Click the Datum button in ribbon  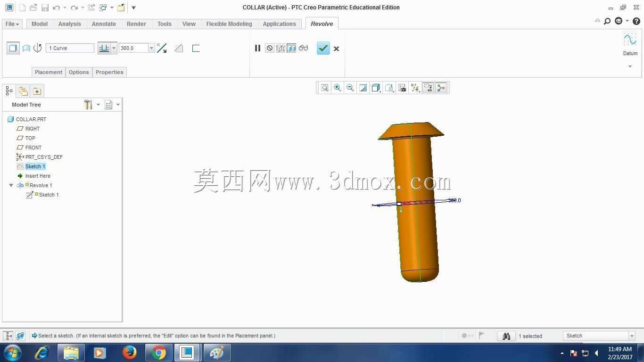[630, 44]
